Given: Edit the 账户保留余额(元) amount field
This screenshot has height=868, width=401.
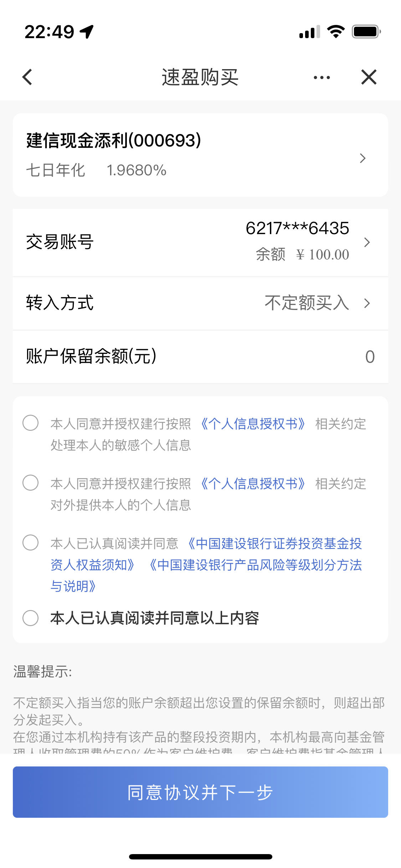Looking at the screenshot, I should pyautogui.click(x=200, y=357).
